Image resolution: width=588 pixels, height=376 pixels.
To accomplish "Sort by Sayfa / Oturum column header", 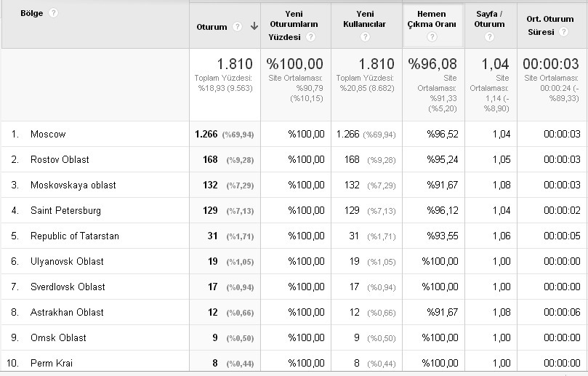I will pyautogui.click(x=489, y=19).
